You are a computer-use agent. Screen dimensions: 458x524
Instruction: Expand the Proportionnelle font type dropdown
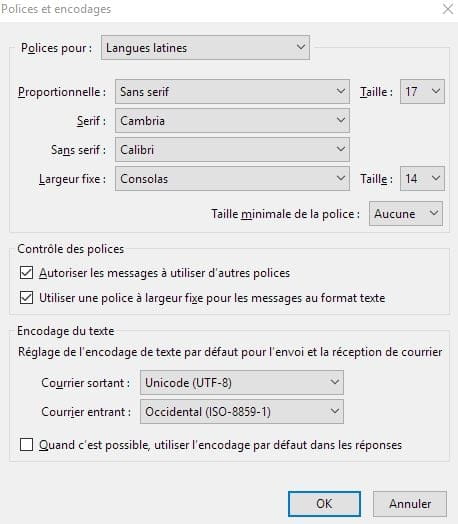232,91
